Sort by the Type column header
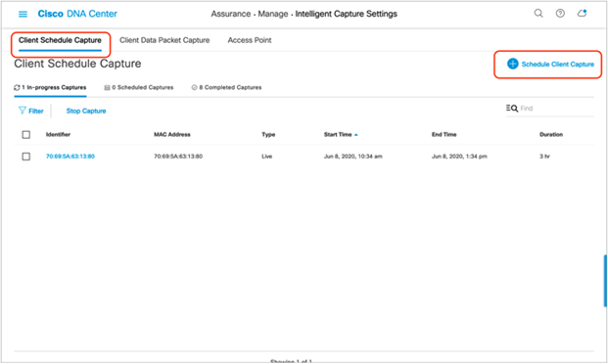Screen dimensions: 608x364 pos(268,135)
